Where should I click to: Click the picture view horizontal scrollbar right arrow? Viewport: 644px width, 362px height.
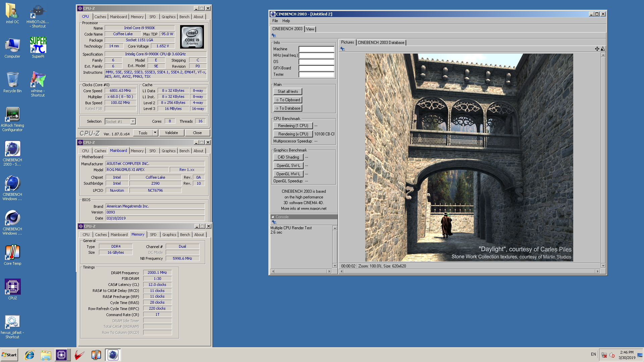tap(597, 271)
